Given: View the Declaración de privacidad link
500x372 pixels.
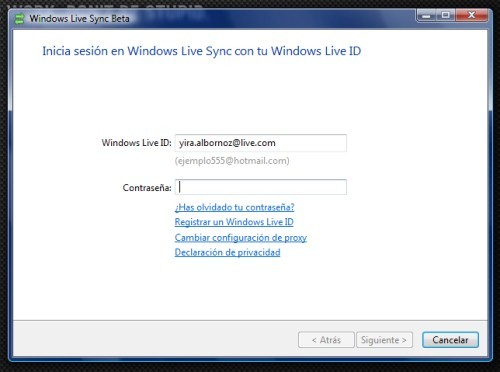Looking at the screenshot, I should coord(227,252).
